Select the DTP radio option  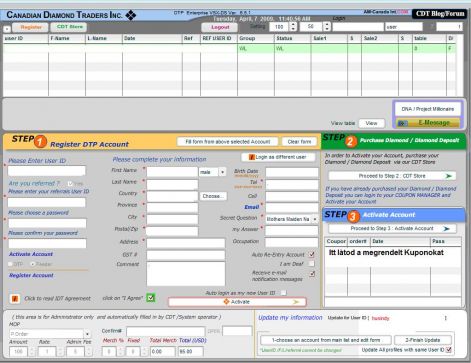pos(10,264)
